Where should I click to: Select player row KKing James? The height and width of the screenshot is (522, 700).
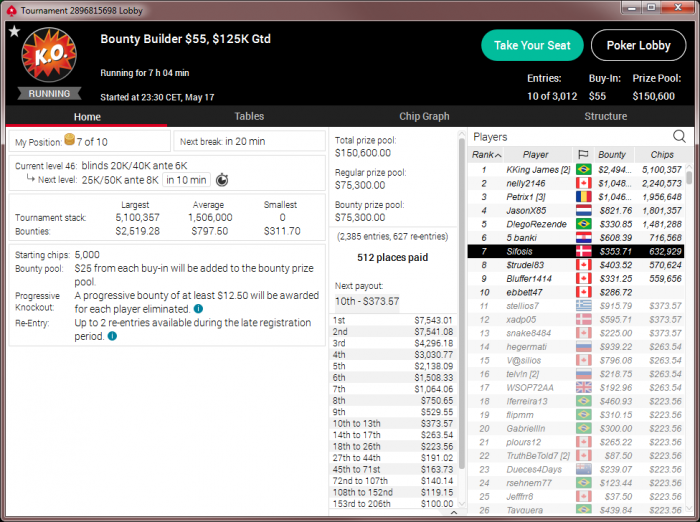[576, 170]
